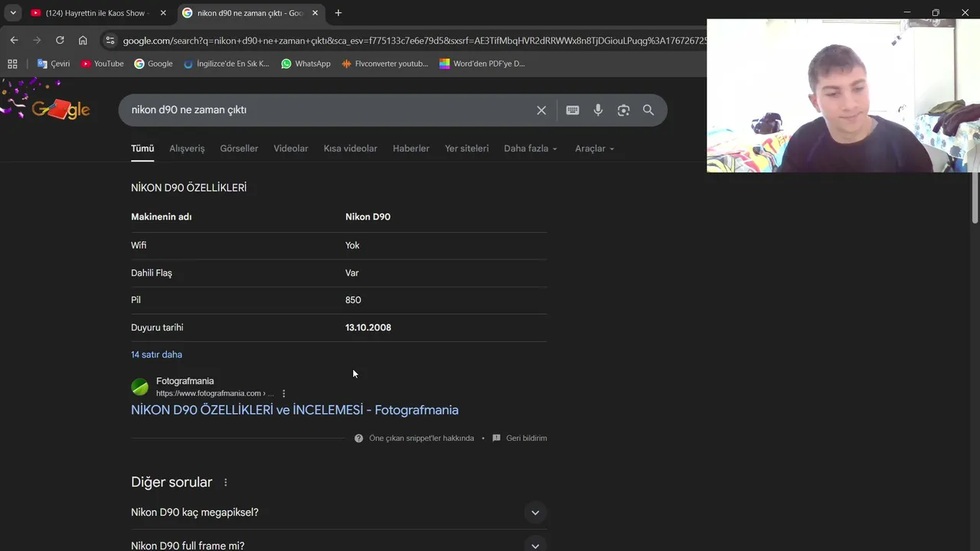
Task: Select the 13.10.2008 date value
Action: click(368, 328)
